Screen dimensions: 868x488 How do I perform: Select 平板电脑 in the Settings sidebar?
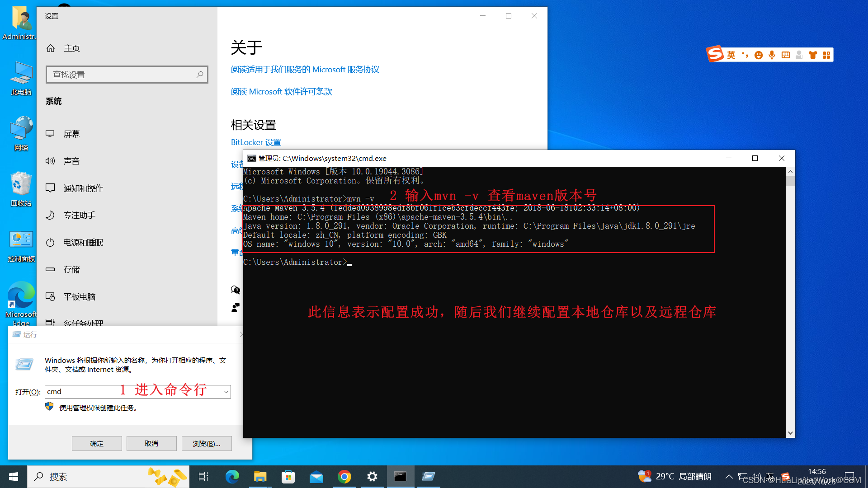click(x=127, y=296)
